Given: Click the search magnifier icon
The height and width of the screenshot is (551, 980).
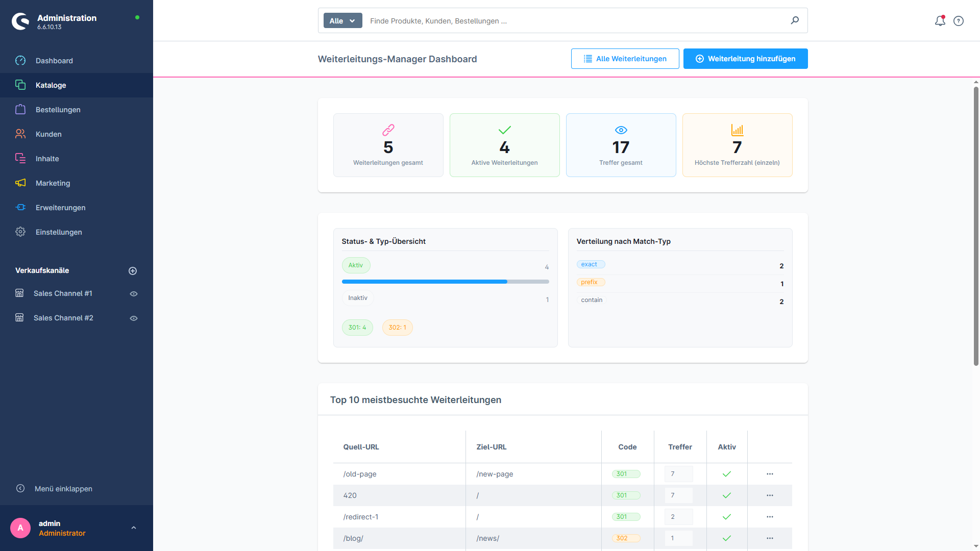Looking at the screenshot, I should 795,20.
